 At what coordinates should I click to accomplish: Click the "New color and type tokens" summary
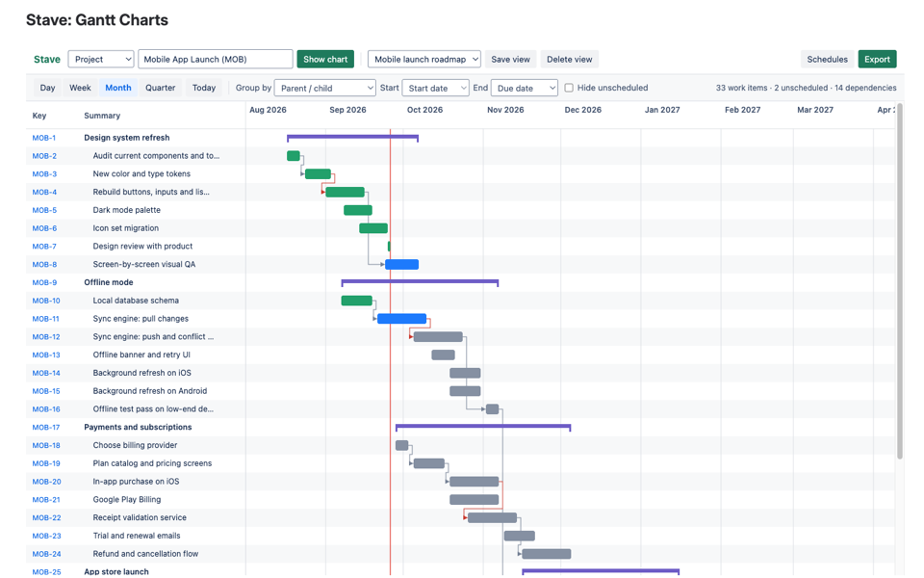[141, 174]
